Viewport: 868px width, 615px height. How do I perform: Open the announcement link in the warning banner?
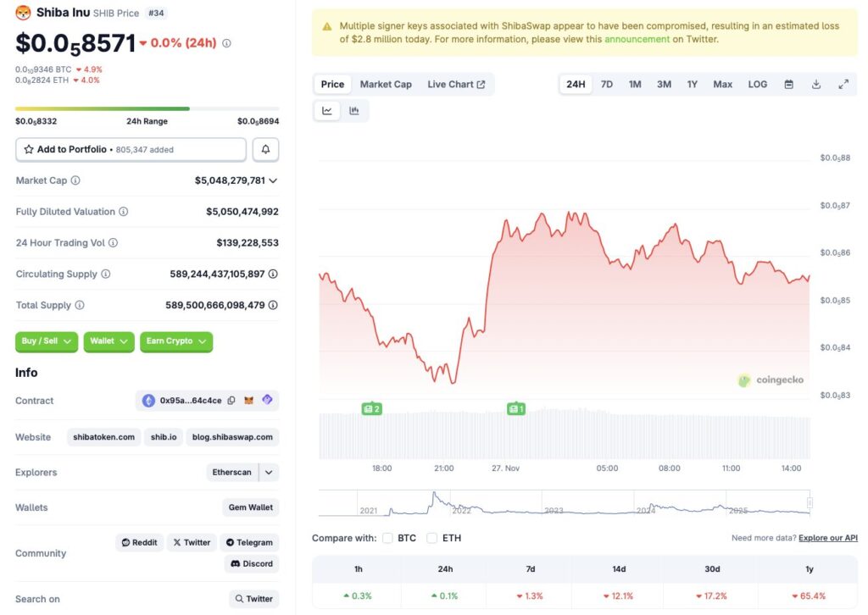click(x=636, y=39)
